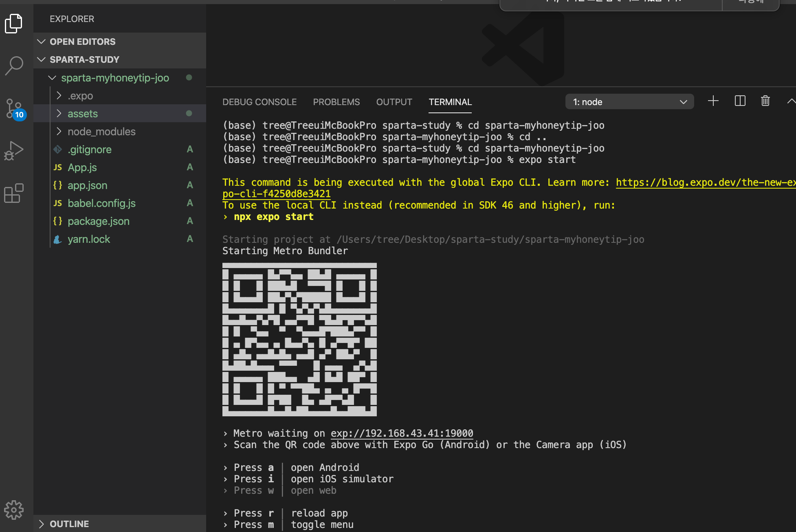Click the 'npx expo start' command text
The height and width of the screenshot is (532, 796).
pyautogui.click(x=274, y=217)
